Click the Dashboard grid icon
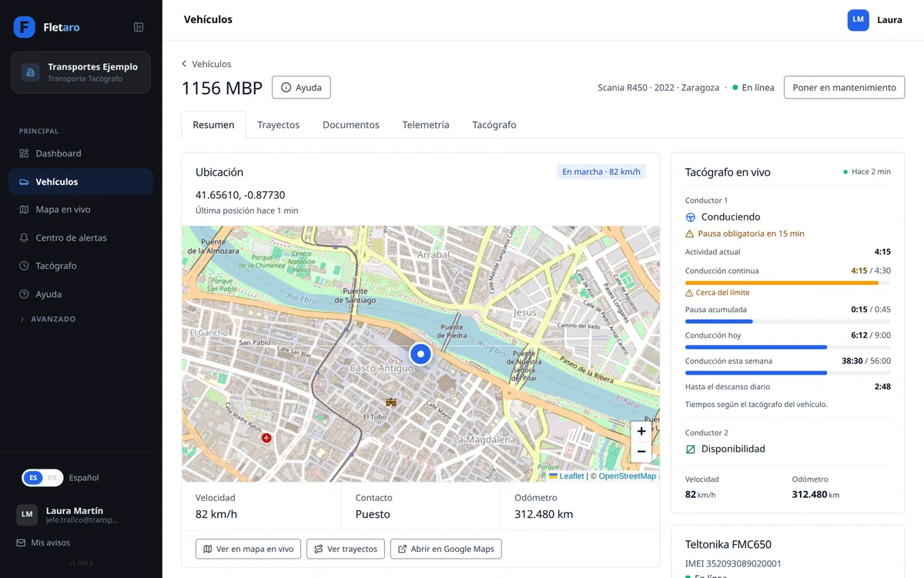This screenshot has height=578, width=924. click(24, 153)
